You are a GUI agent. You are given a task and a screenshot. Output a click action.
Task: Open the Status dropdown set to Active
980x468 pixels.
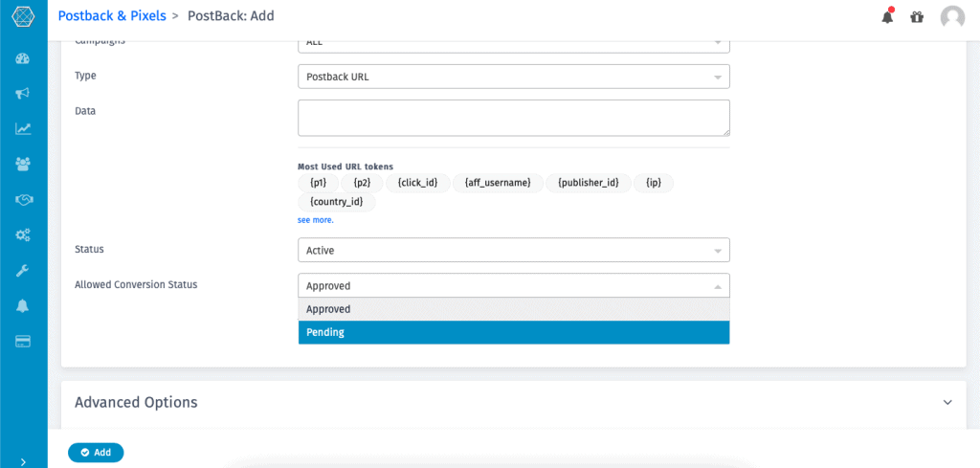513,250
